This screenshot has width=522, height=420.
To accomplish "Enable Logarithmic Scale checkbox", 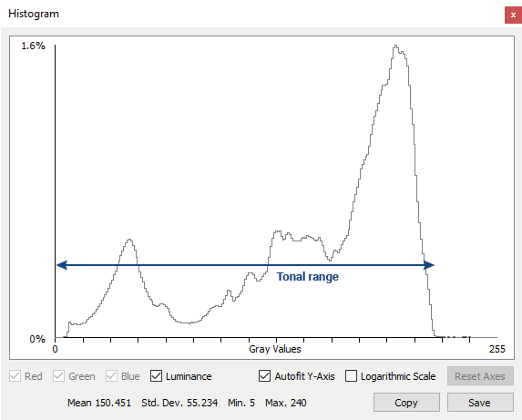I will pos(352,376).
